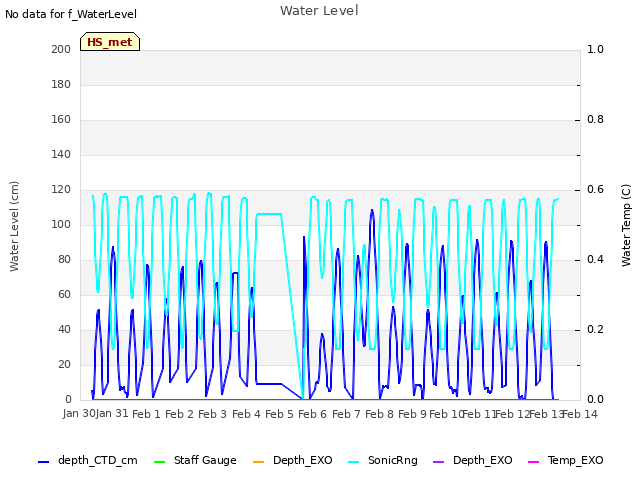The image size is (640, 480).
Task: Click the HS_met station label
Action: pos(110,42)
